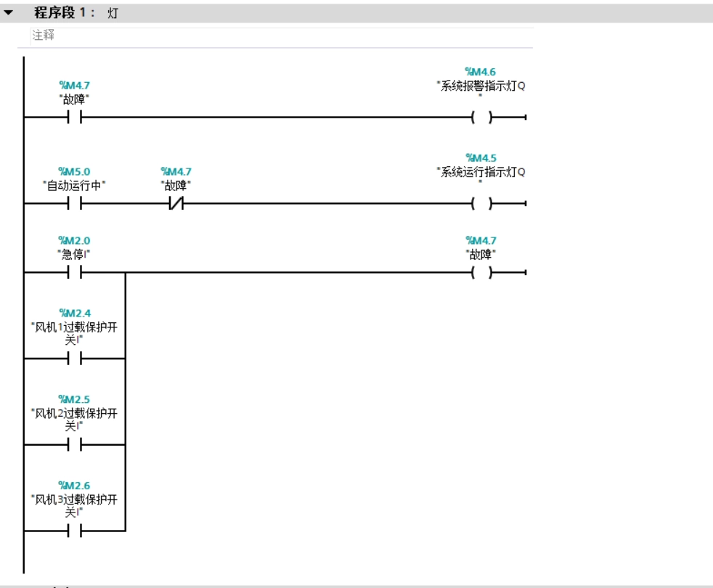Viewport: 713px width, 588px height.
Task: Click the %M4.6 address label
Action: [x=480, y=72]
